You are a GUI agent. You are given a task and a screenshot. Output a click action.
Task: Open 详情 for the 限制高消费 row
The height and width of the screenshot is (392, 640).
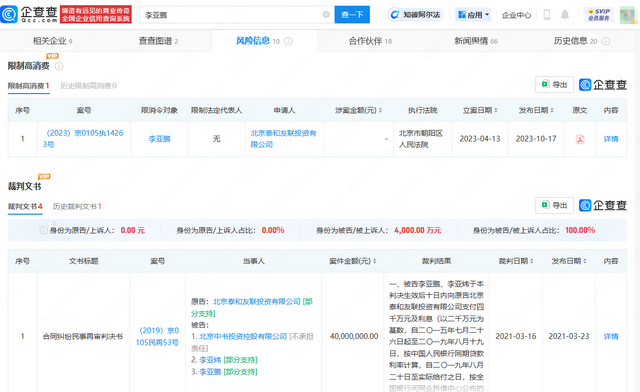(611, 139)
